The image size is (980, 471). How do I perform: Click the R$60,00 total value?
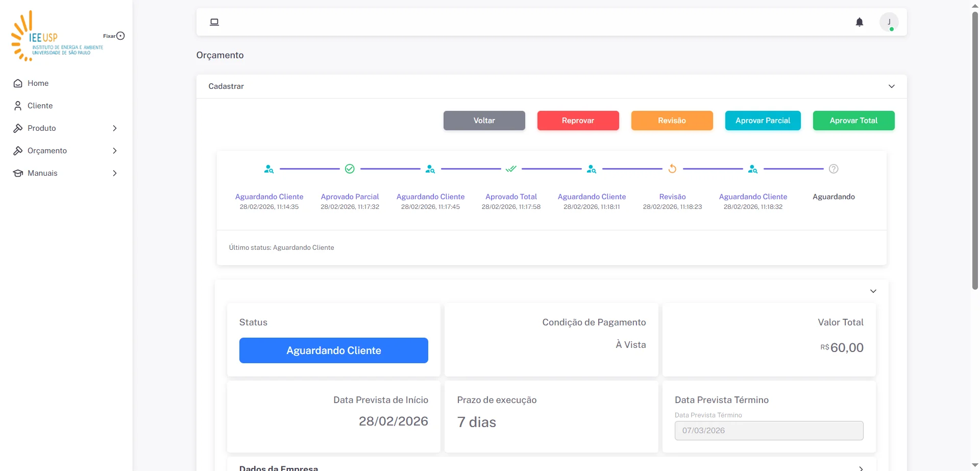pos(842,348)
